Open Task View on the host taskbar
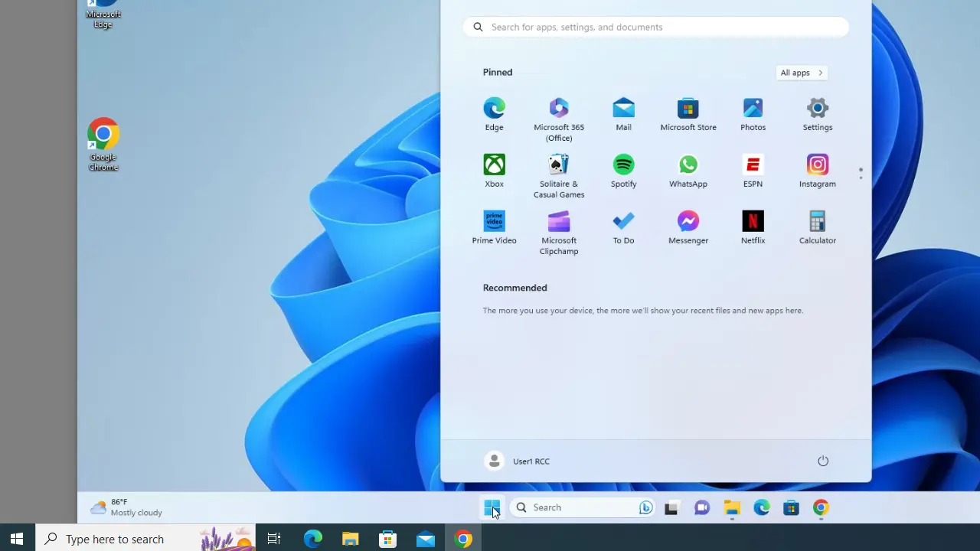This screenshot has height=551, width=980. pyautogui.click(x=274, y=539)
